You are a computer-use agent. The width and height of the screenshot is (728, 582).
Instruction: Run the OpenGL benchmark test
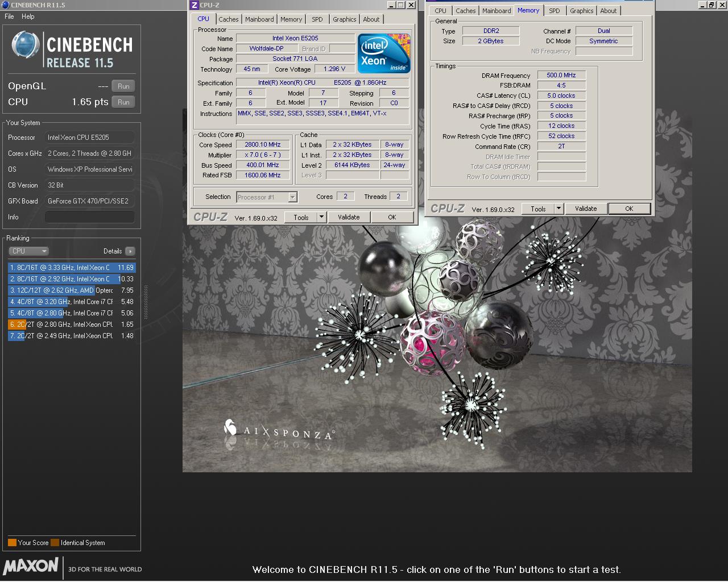point(123,86)
